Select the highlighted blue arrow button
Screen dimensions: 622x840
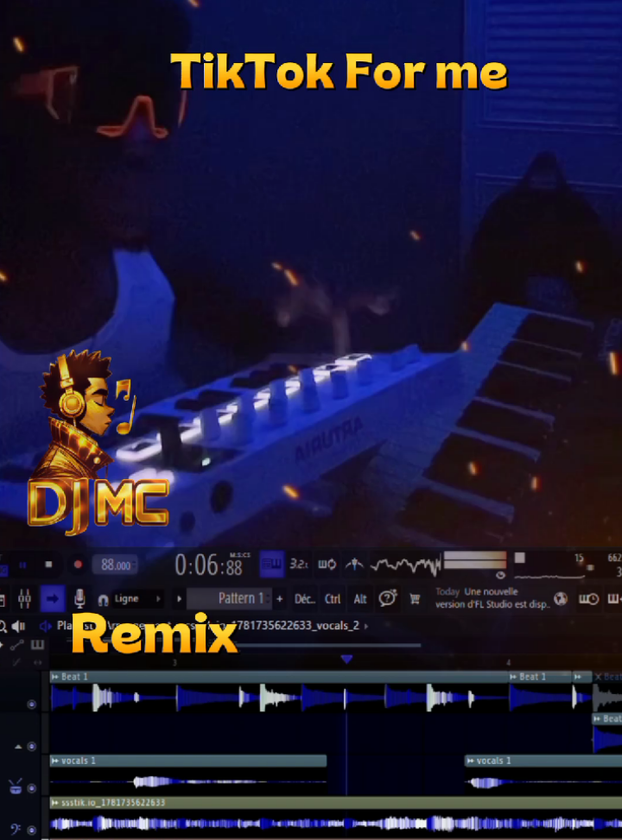pos(53,598)
